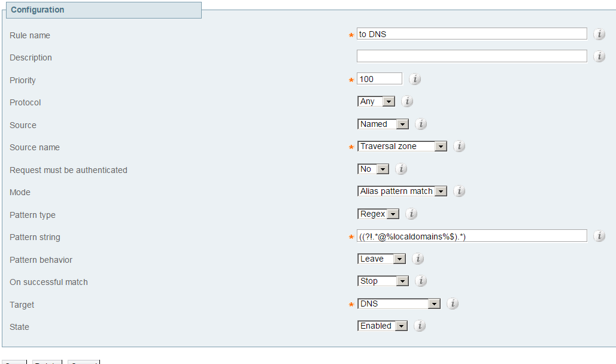Change Mode dropdown from Alias pattern match
This screenshot has width=616, height=364.
402,191
